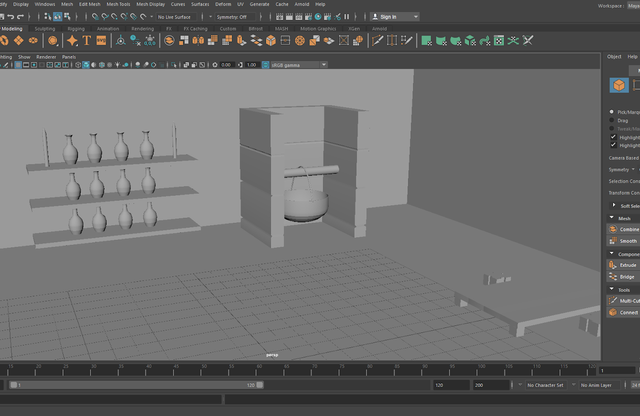The width and height of the screenshot is (640, 416).
Task: Open the Symmetry: Off dropdown
Action: (x=235, y=17)
